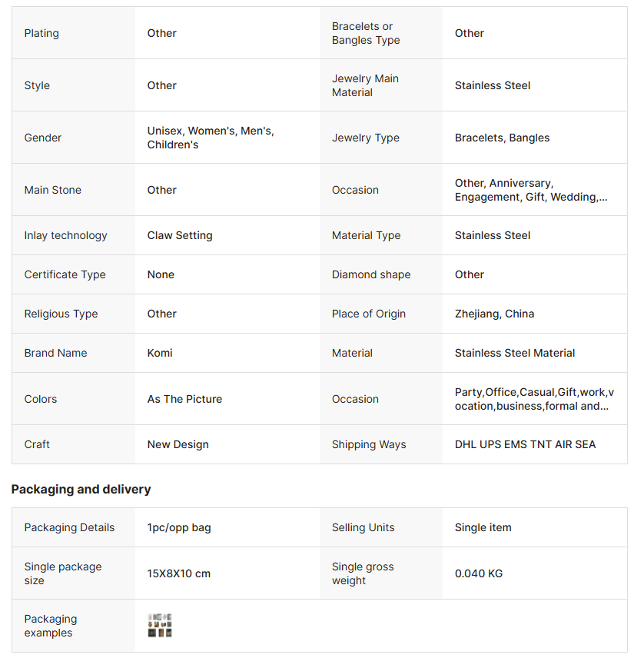This screenshot has width=644, height=658.
Task: Select the "Single item" selling units value
Action: pyautogui.click(x=483, y=528)
